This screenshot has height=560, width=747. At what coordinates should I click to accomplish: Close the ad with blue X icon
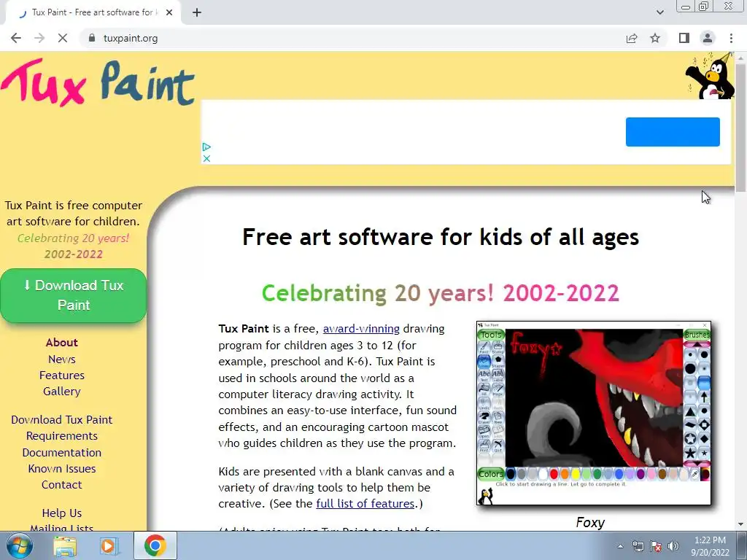tap(206, 158)
